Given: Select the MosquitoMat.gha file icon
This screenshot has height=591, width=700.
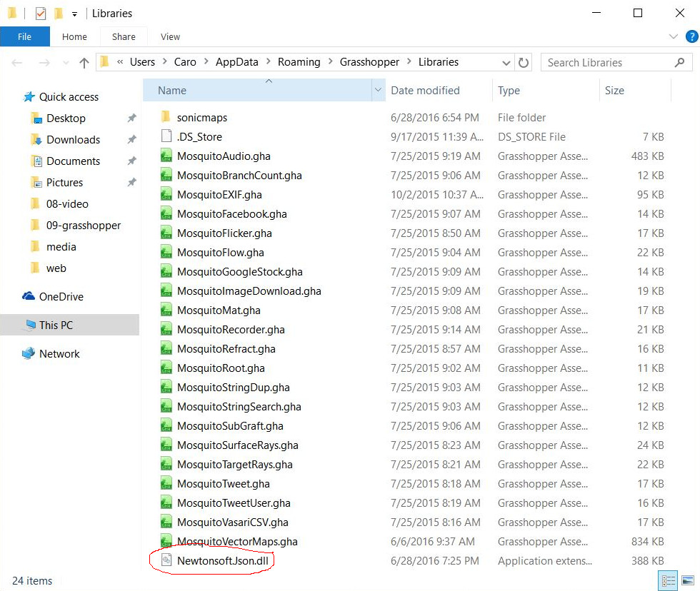Looking at the screenshot, I should 166,310.
